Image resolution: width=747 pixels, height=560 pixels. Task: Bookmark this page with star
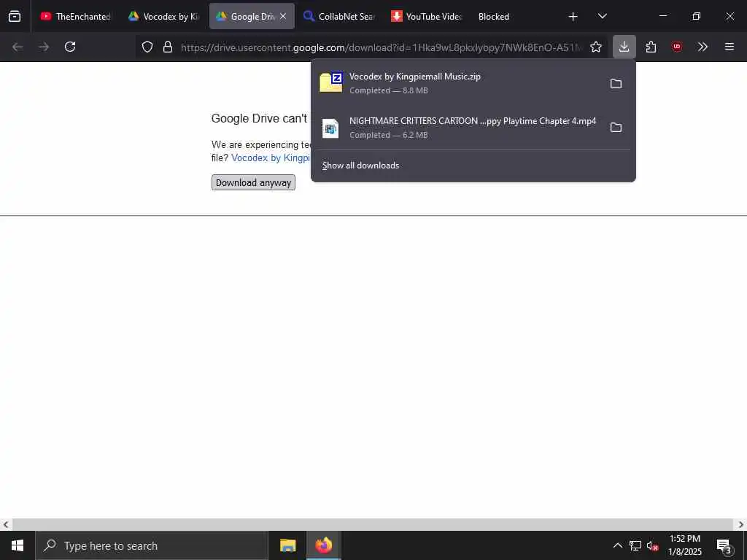[595, 47]
